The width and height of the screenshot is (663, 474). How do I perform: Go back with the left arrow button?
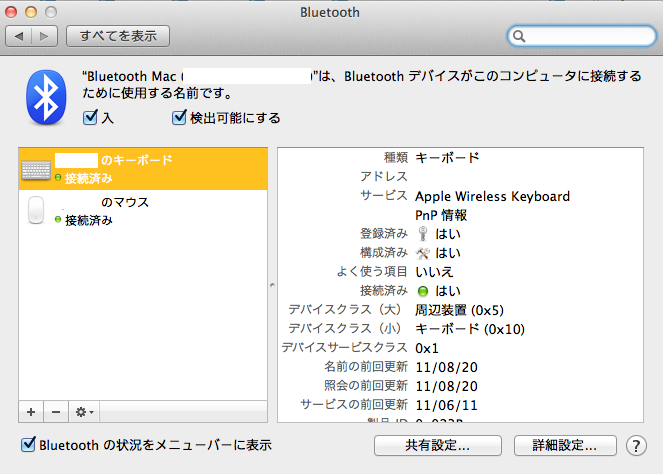(x=19, y=36)
